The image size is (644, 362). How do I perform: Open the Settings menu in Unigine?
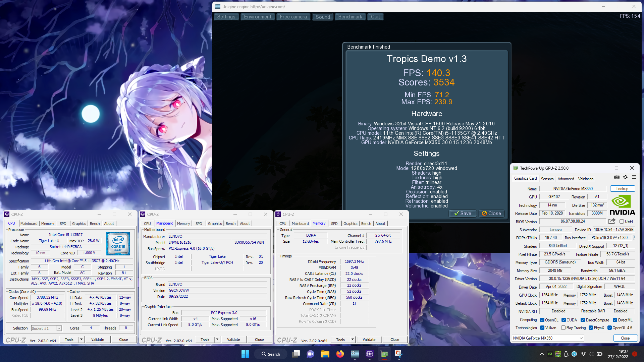pos(226,17)
